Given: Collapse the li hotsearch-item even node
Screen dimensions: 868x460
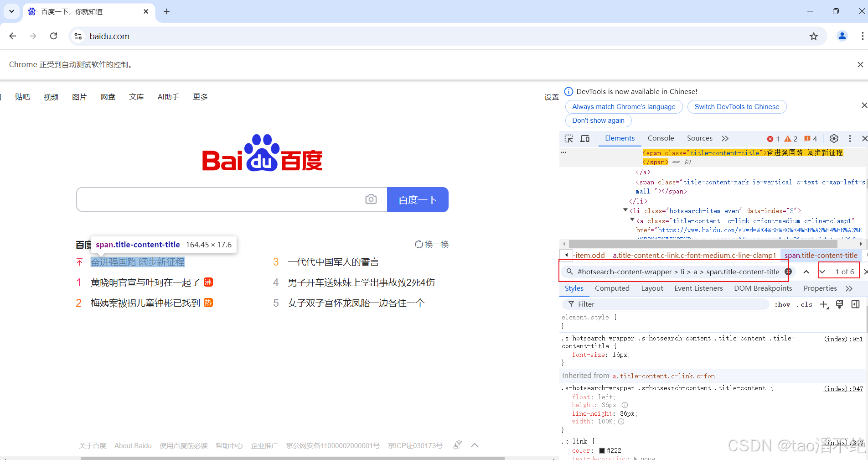Looking at the screenshot, I should tap(625, 210).
